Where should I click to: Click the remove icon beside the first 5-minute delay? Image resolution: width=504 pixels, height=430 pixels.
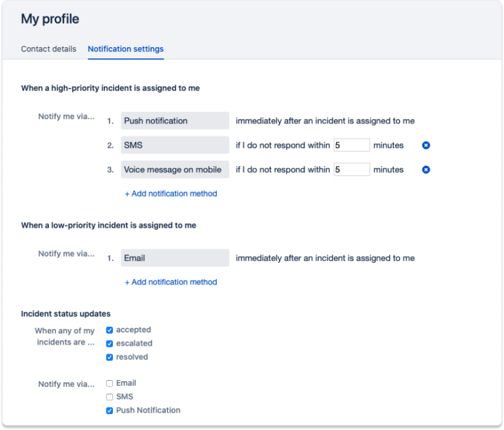425,145
